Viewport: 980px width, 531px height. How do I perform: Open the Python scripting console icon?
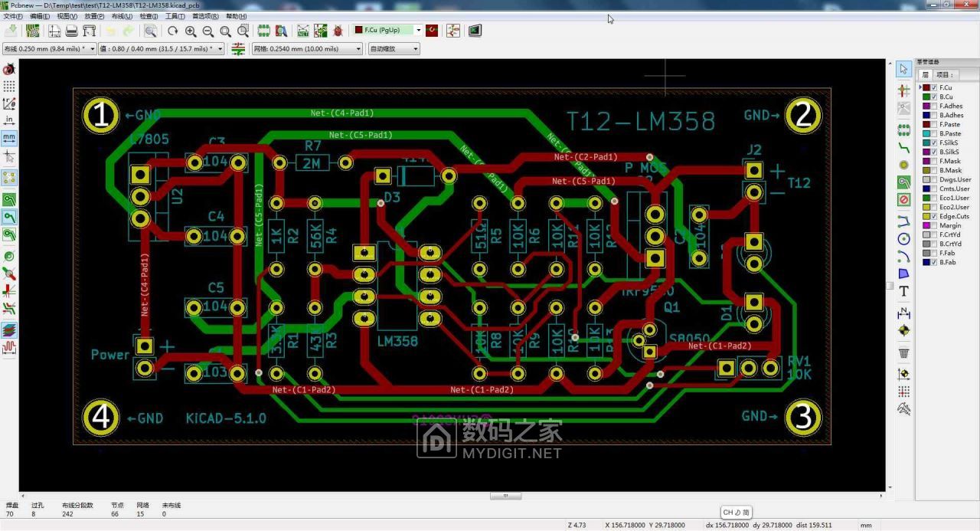475,31
